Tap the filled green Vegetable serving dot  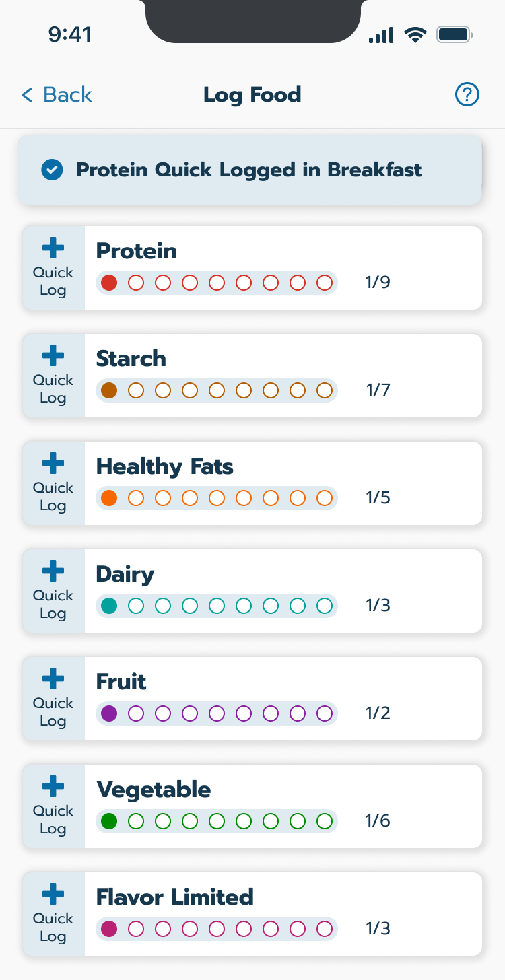coord(109,821)
